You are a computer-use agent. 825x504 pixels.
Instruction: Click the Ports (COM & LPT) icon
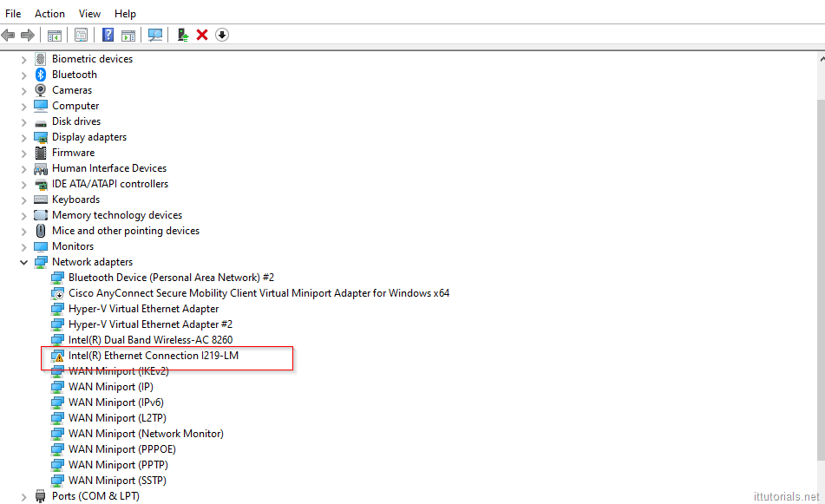coord(41,496)
